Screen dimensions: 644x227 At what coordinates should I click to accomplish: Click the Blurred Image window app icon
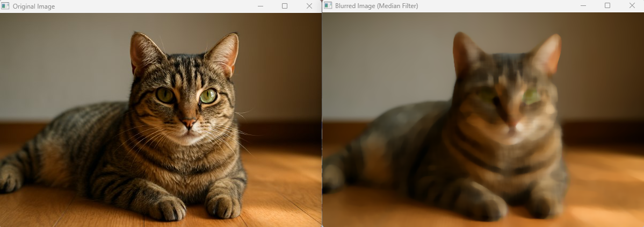(x=328, y=5)
